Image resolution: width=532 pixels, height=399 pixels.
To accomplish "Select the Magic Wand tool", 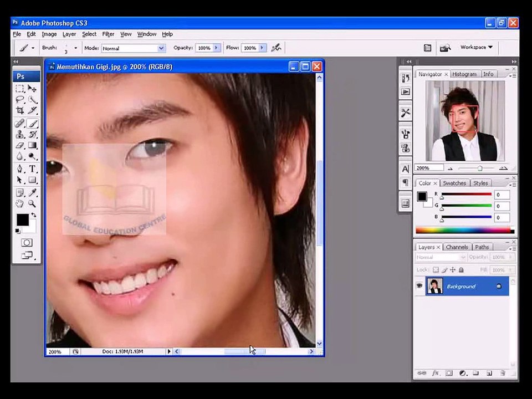I will point(32,99).
